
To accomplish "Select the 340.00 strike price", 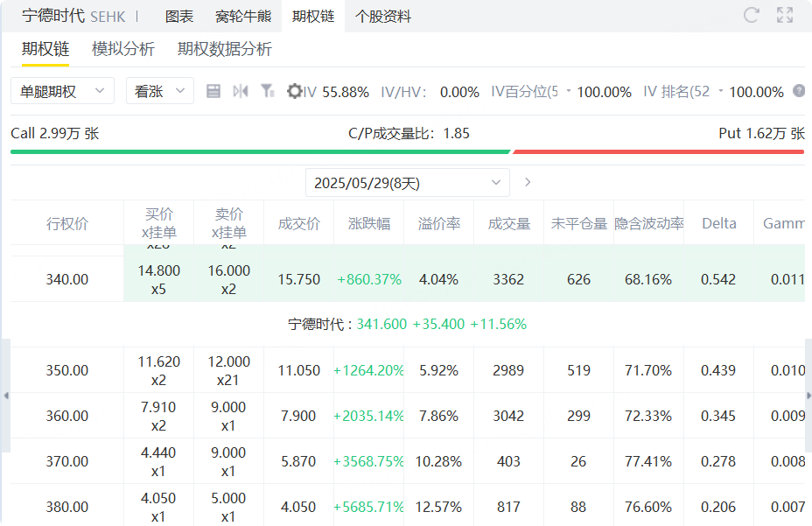I will coord(67,279).
